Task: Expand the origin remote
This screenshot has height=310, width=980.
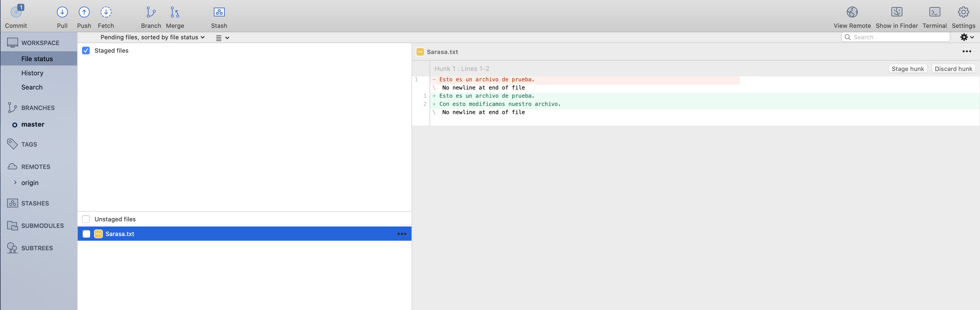Action: coord(15,183)
